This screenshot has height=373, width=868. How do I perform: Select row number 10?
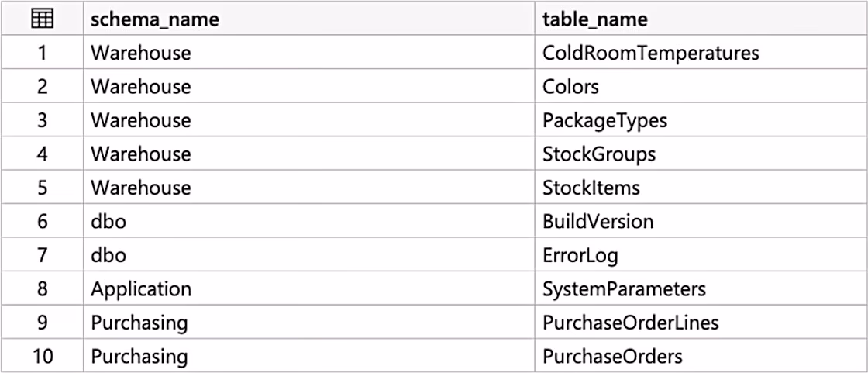[42, 356]
